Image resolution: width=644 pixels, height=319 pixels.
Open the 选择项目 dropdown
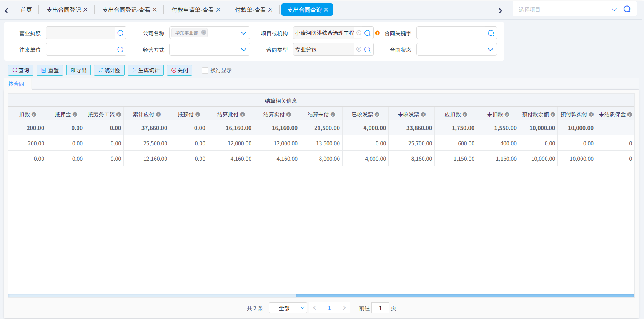pos(614,10)
